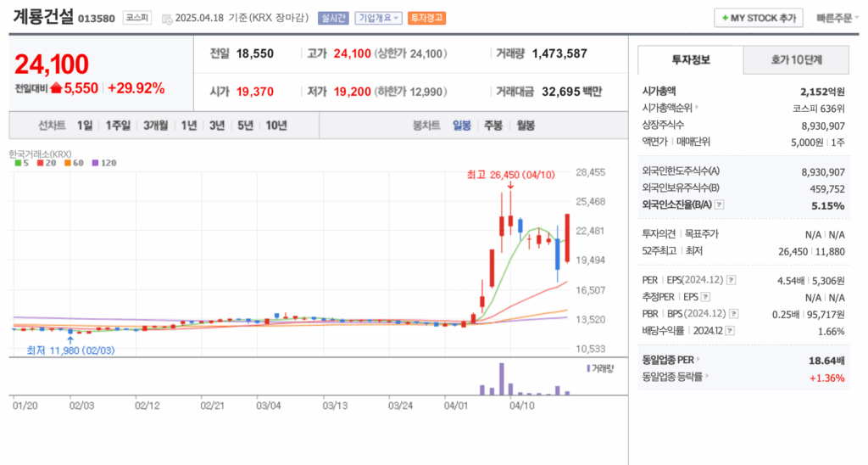The image size is (868, 465).
Task: Click the MY STOCK 추가 button
Action: [758, 18]
